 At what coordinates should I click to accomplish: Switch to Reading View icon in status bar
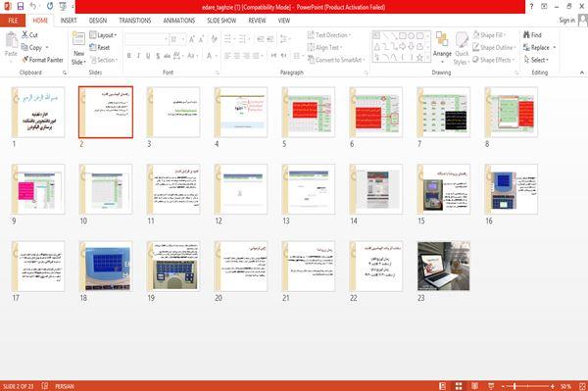(474, 386)
